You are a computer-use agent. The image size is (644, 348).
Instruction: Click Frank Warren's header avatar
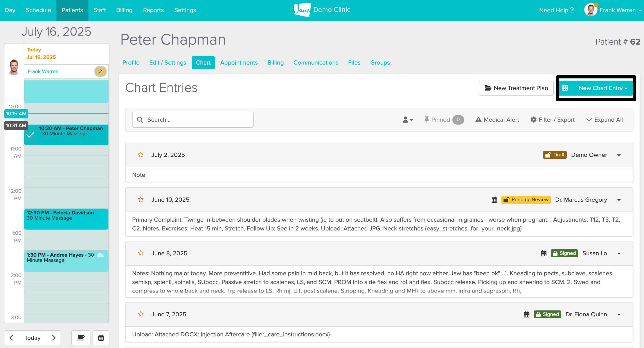[591, 10]
